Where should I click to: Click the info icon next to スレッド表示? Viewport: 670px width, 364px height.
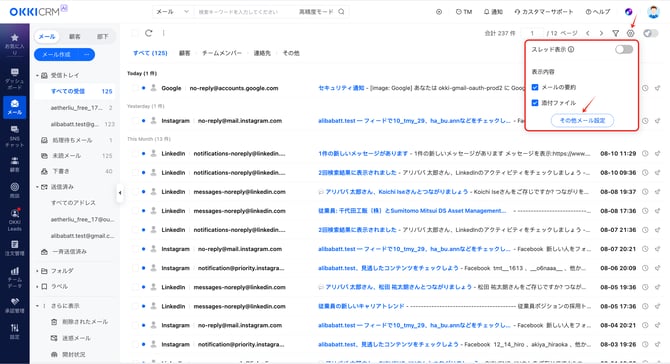pyautogui.click(x=571, y=50)
